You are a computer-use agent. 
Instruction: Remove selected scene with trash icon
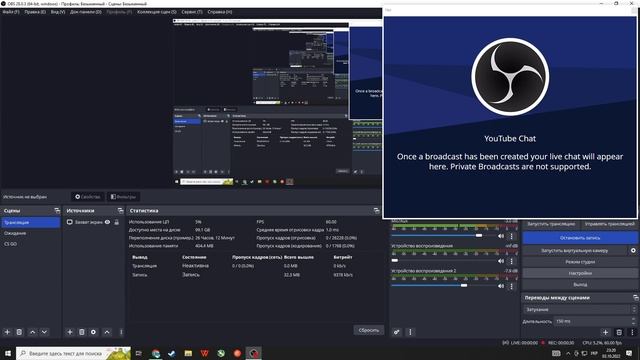click(x=19, y=332)
